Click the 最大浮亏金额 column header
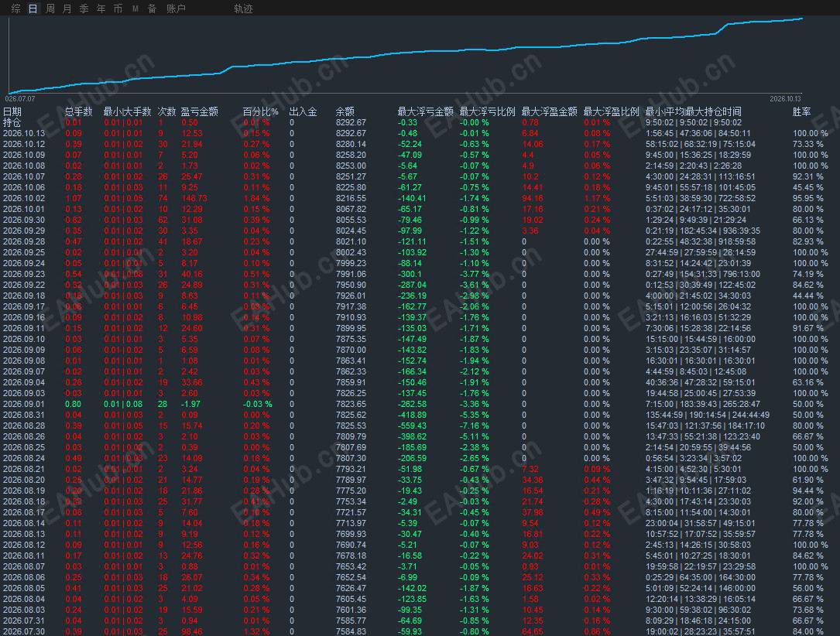 point(425,111)
